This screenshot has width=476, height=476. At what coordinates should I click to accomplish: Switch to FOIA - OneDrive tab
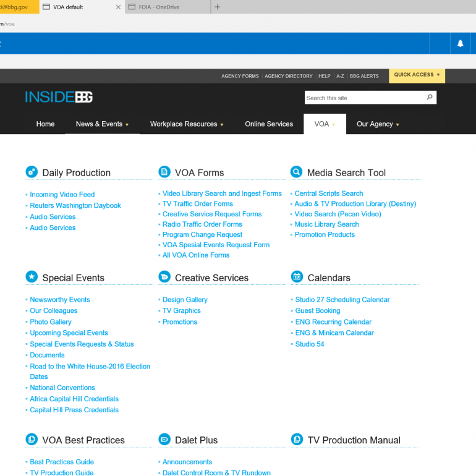[168, 7]
